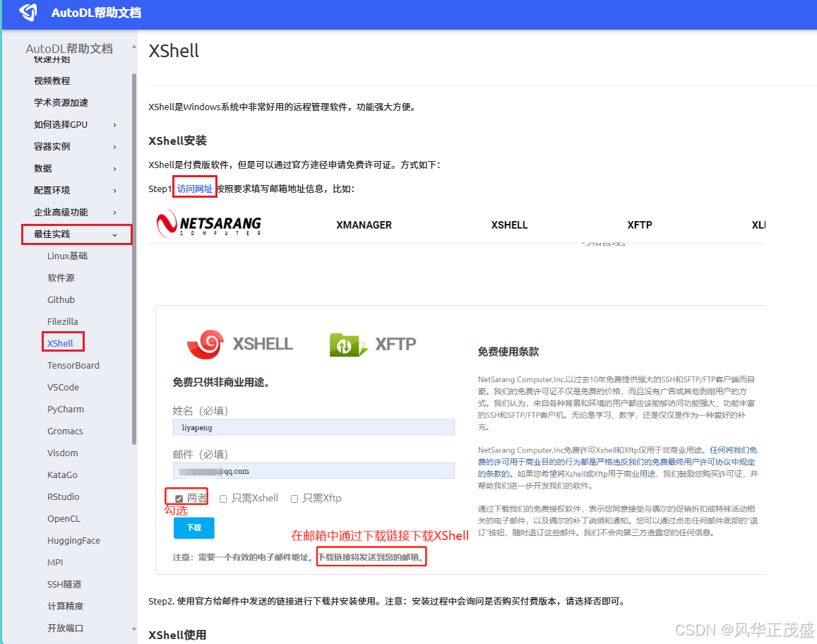Uncheck the 两者 checkbox
This screenshot has height=644, width=817.
(x=179, y=496)
